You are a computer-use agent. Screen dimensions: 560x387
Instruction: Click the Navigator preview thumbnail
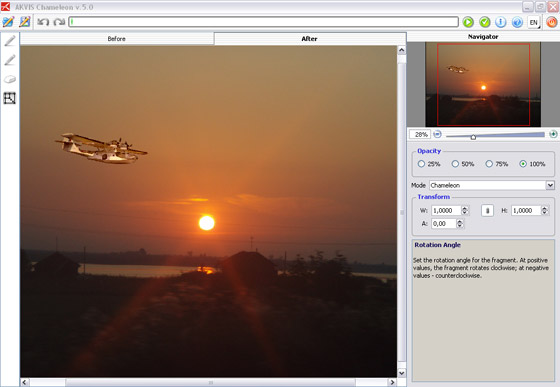tap(483, 84)
